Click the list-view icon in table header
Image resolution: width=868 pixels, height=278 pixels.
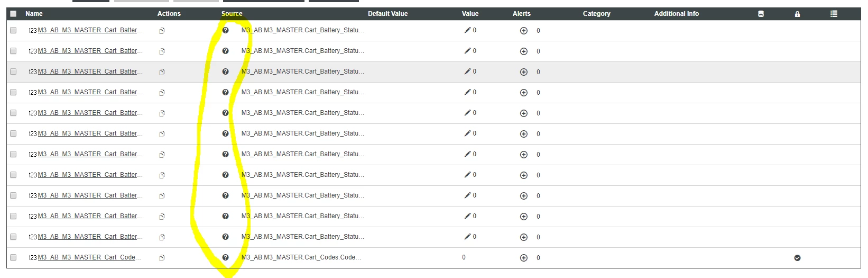click(x=834, y=14)
